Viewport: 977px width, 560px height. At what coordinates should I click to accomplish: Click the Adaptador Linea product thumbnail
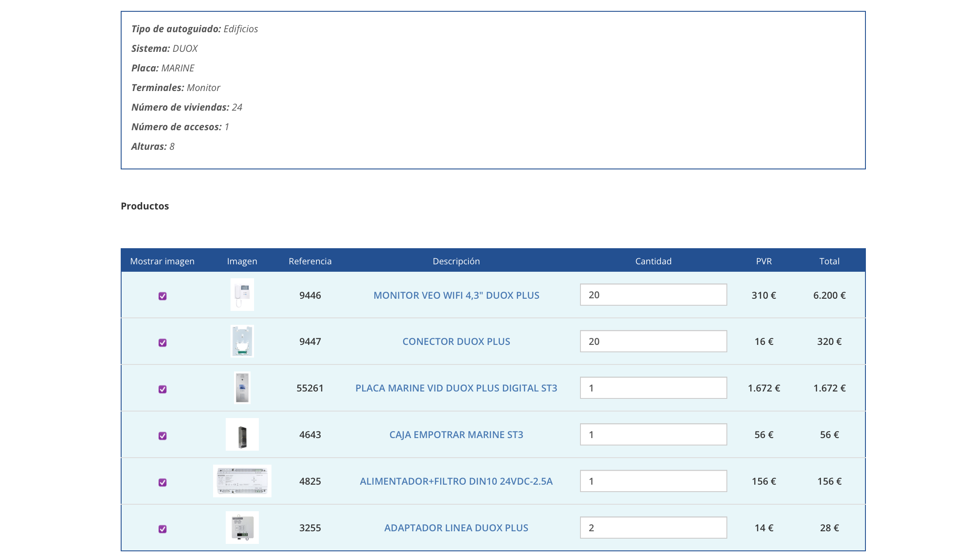point(242,527)
